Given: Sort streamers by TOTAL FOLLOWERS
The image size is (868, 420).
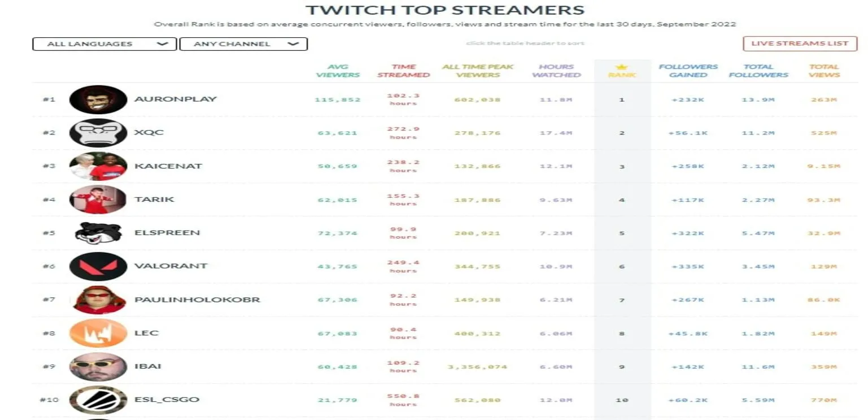Looking at the screenshot, I should pos(759,70).
